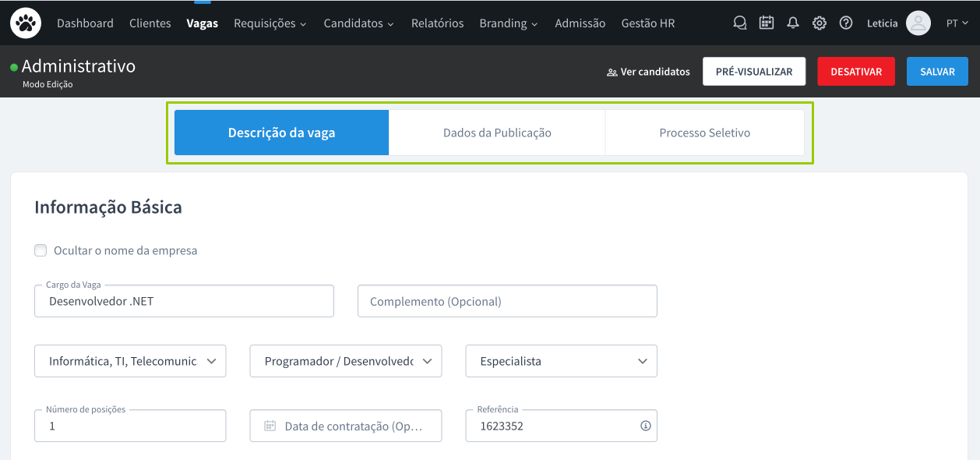This screenshot has width=980, height=460.
Task: Enable Ocultar o nome da empresa checkbox
Action: click(x=41, y=250)
